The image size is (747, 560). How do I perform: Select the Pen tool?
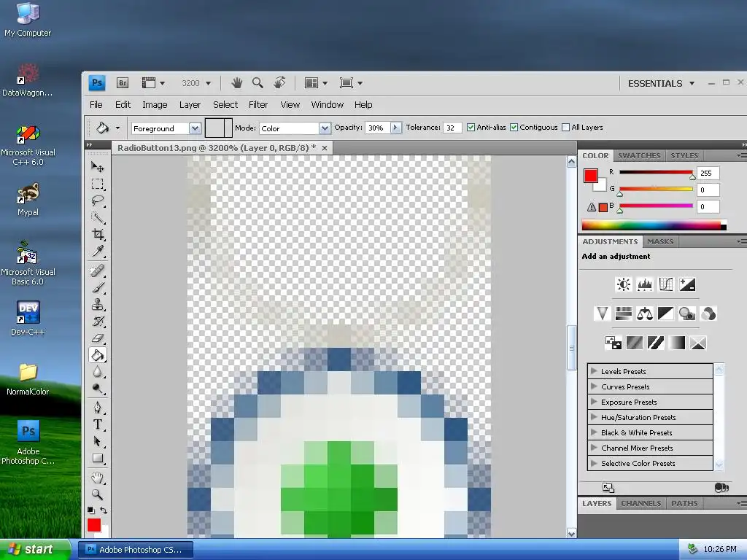pyautogui.click(x=98, y=408)
